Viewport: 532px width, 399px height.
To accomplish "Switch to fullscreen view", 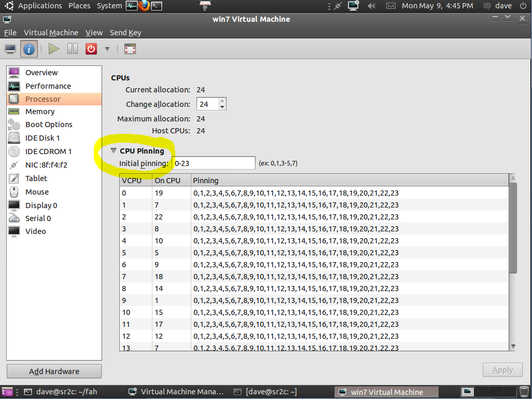I will click(130, 49).
